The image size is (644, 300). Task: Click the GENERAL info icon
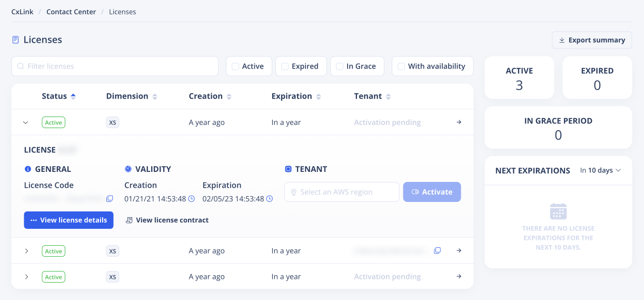[28, 169]
